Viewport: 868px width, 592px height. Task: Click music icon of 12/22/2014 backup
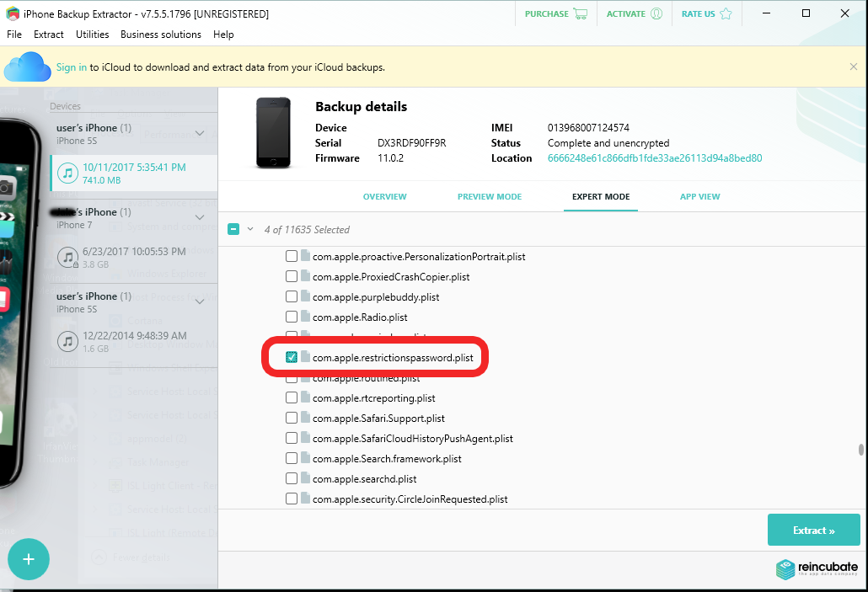coord(67,341)
